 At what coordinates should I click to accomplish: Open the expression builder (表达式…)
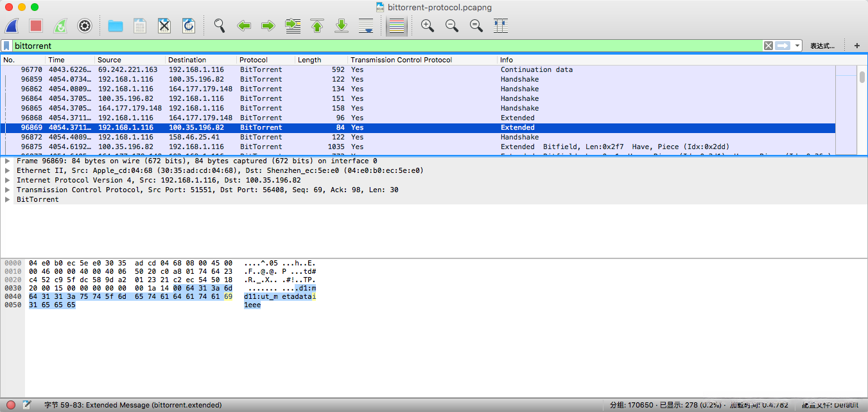822,46
